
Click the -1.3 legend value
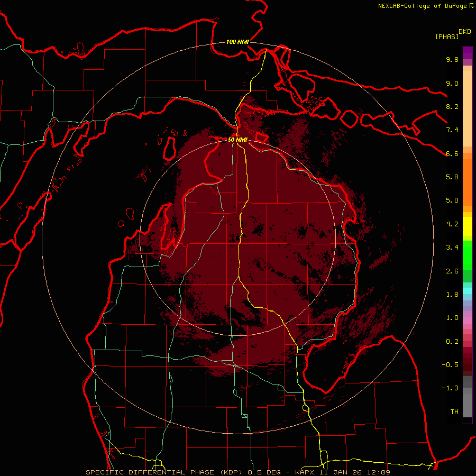pos(450,388)
